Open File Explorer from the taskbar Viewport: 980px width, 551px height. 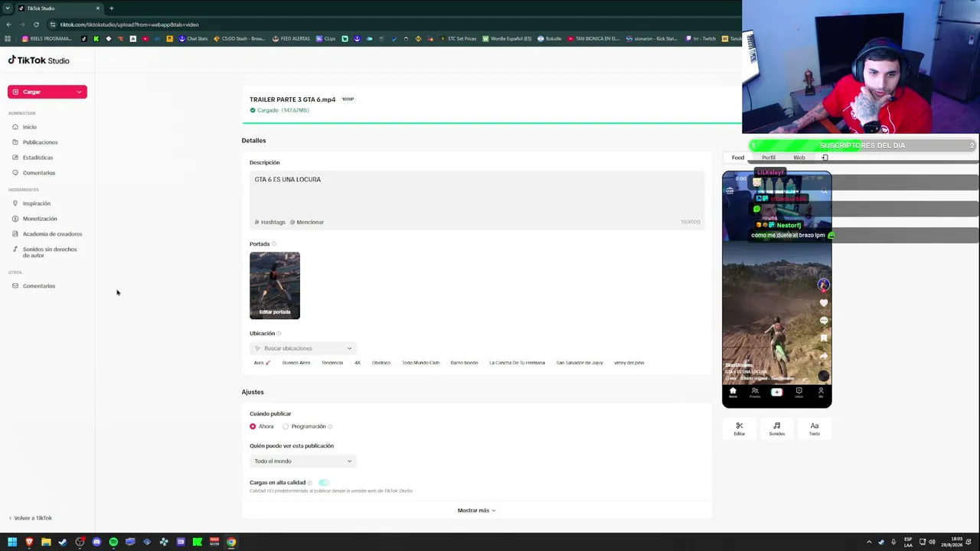click(x=46, y=542)
